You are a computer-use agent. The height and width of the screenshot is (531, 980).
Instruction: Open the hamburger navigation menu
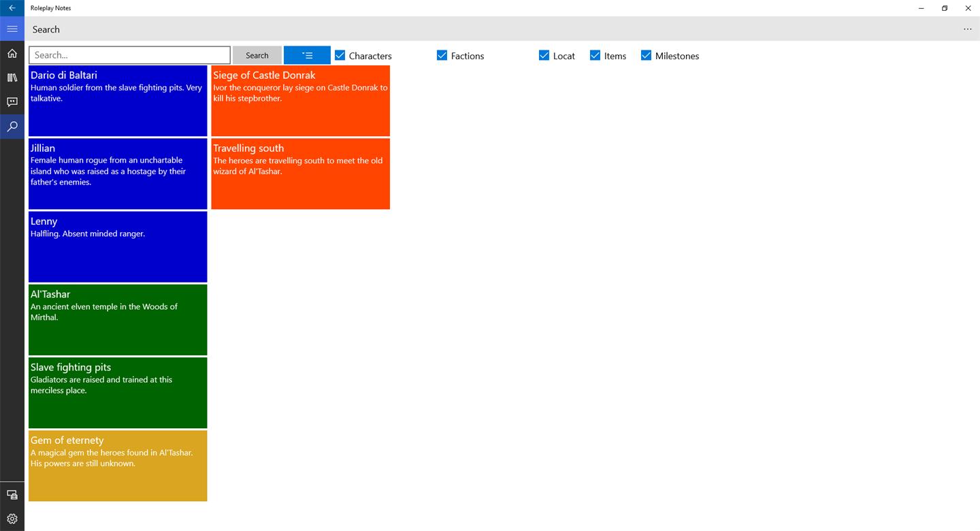coord(12,29)
